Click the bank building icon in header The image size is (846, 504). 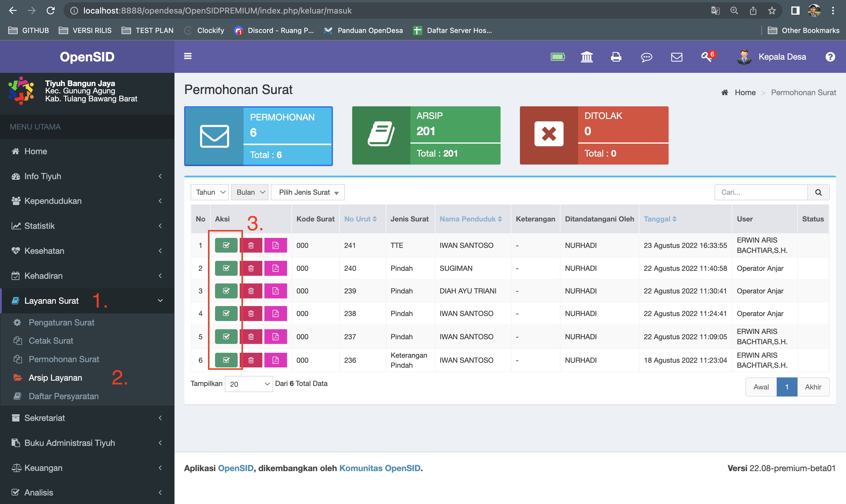pyautogui.click(x=587, y=57)
